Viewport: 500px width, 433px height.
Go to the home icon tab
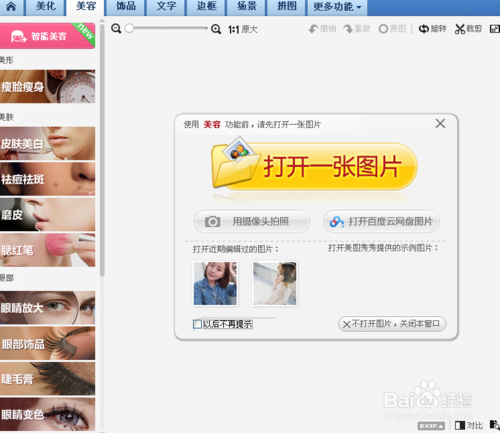(11, 6)
